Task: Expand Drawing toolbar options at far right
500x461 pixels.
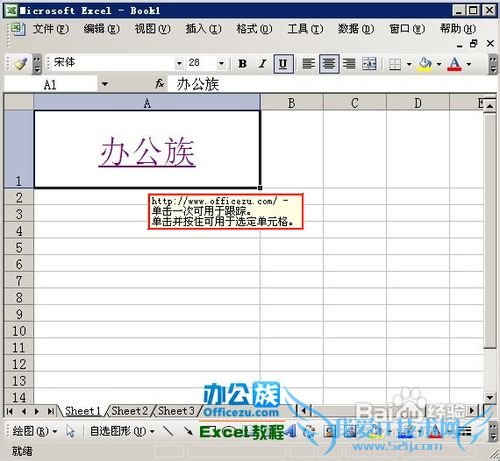Action: click(493, 432)
